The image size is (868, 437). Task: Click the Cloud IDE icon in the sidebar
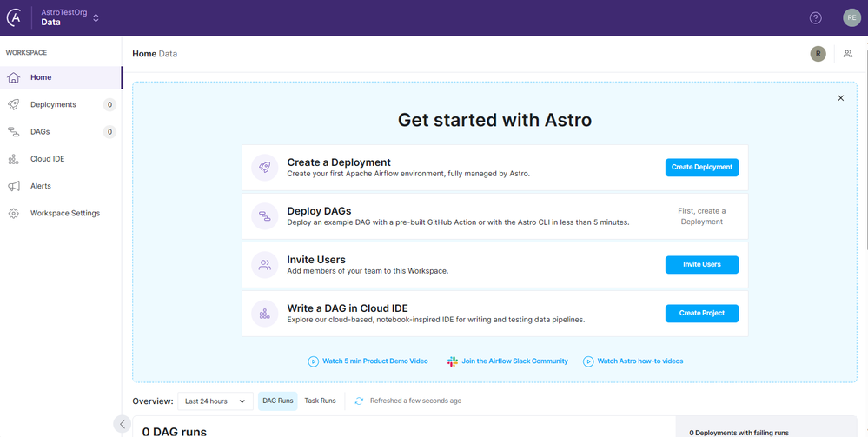click(13, 160)
